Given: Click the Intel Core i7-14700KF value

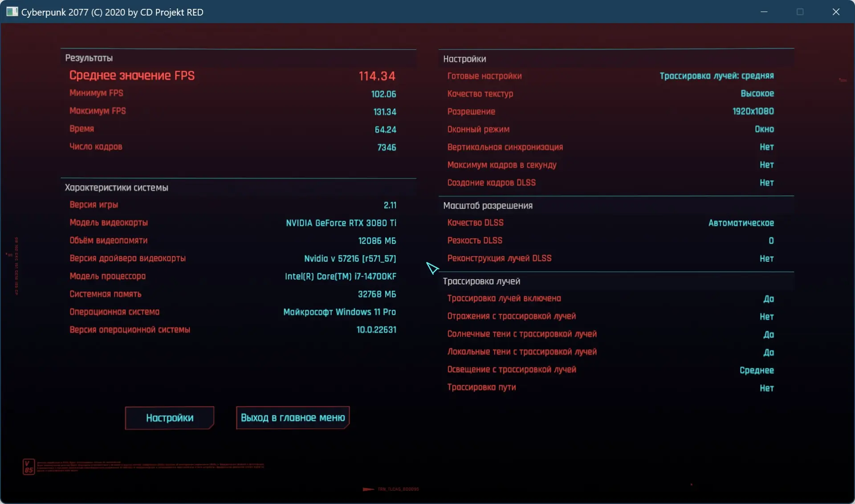Looking at the screenshot, I should (x=341, y=276).
